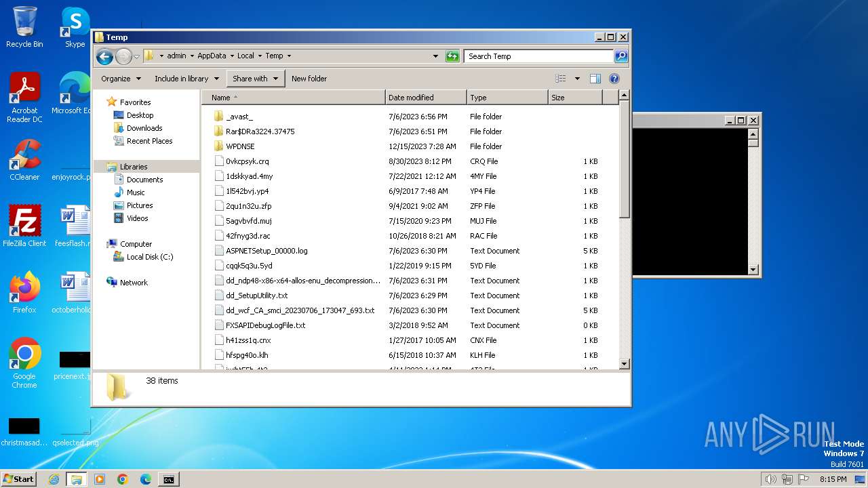Open address bar history dropdown

435,56
